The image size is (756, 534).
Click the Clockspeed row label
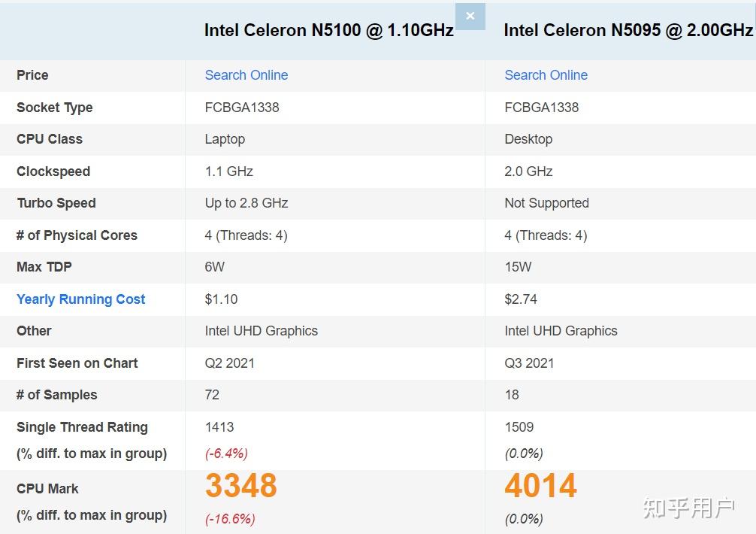[53, 171]
